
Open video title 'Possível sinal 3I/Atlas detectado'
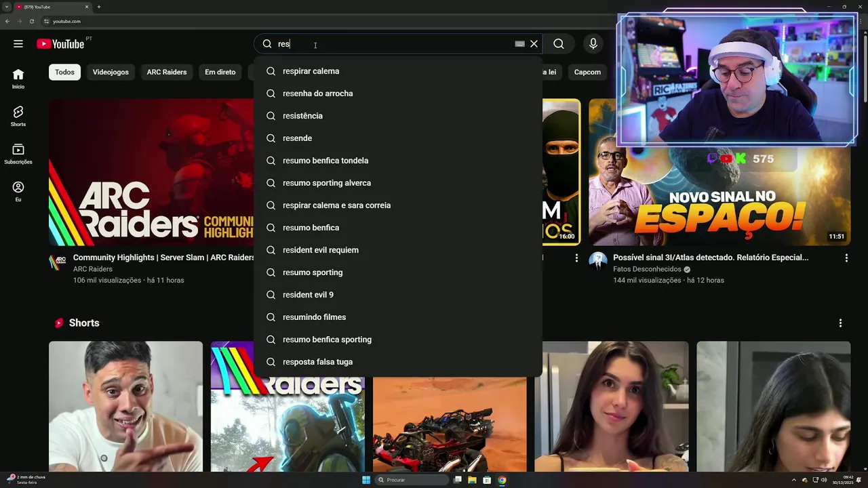711,258
